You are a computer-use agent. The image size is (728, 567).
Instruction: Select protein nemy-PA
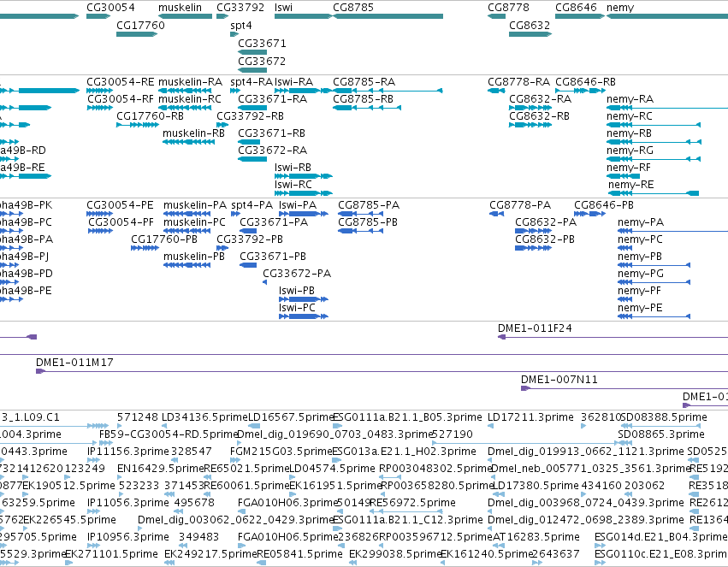[x=640, y=223]
